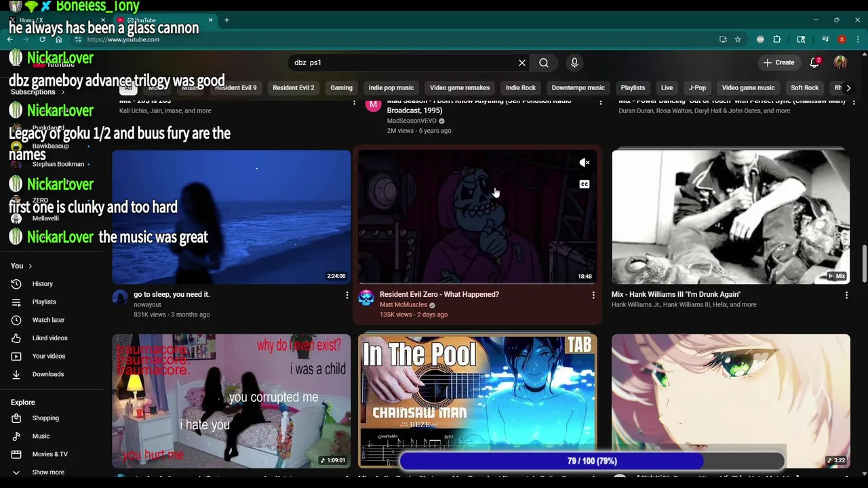Open Movies & TV under Explore
Image resolution: width=868 pixels, height=488 pixels.
[52, 454]
